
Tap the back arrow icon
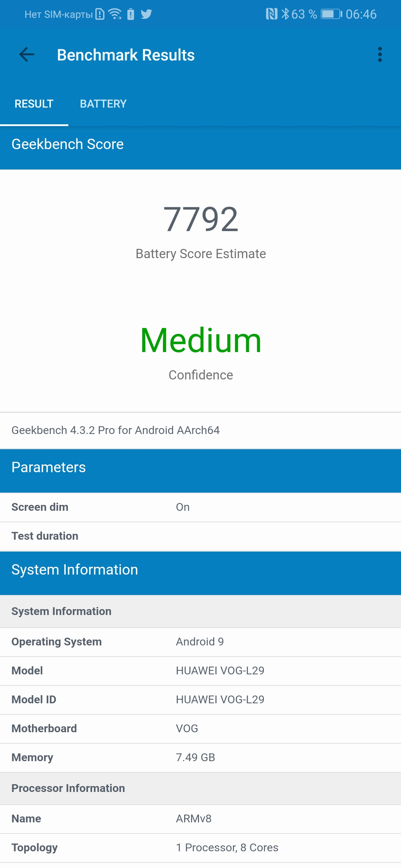(x=27, y=55)
